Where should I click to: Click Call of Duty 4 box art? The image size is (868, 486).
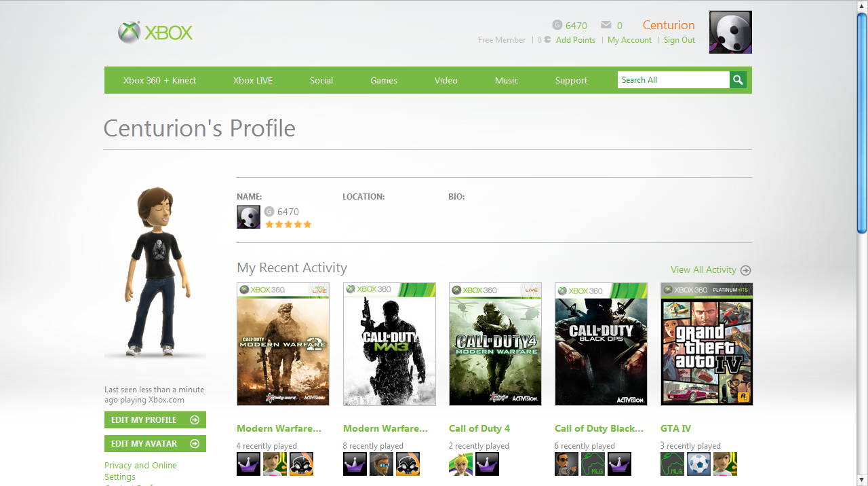[495, 344]
